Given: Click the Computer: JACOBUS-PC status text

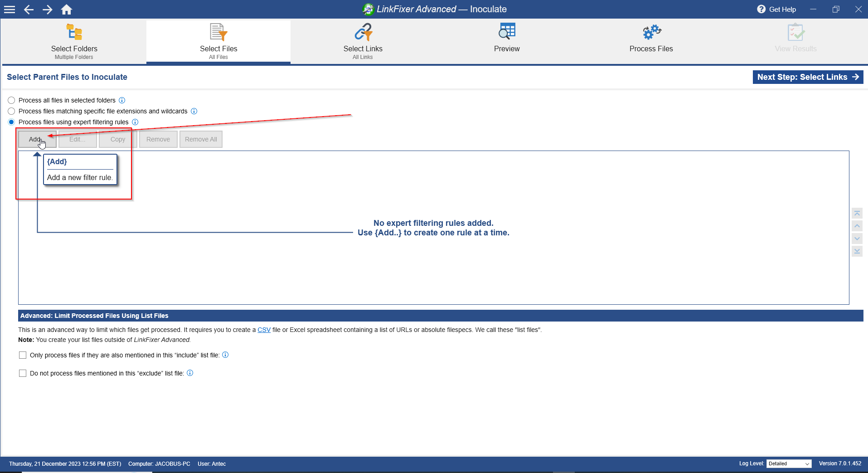Looking at the screenshot, I should 159,464.
